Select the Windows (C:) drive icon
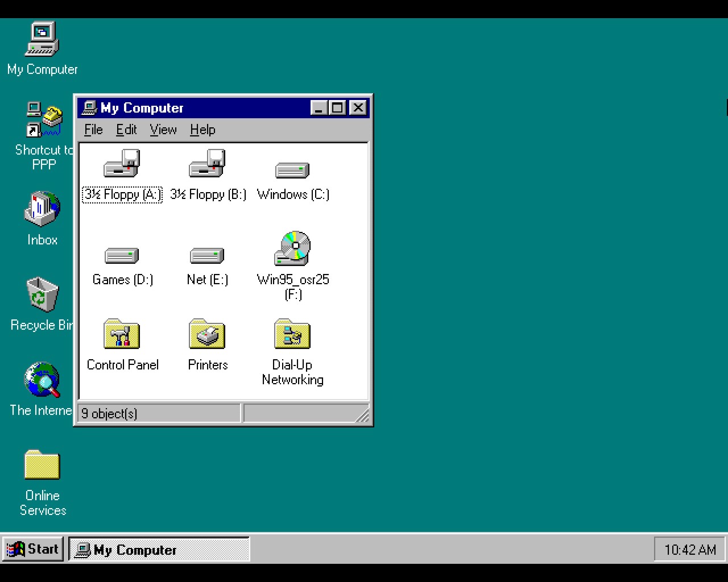 tap(292, 170)
